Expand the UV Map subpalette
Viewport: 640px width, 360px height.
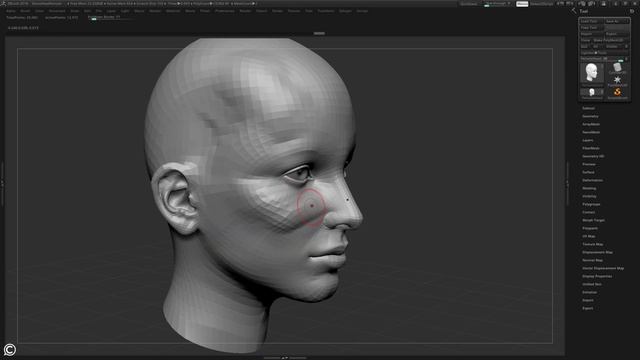click(589, 236)
